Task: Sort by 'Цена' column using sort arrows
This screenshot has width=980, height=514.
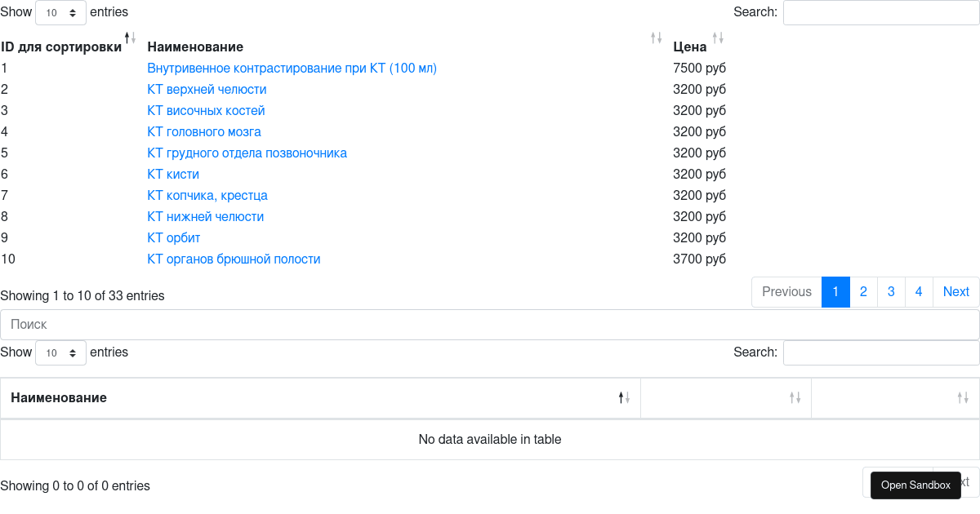Action: (x=718, y=37)
